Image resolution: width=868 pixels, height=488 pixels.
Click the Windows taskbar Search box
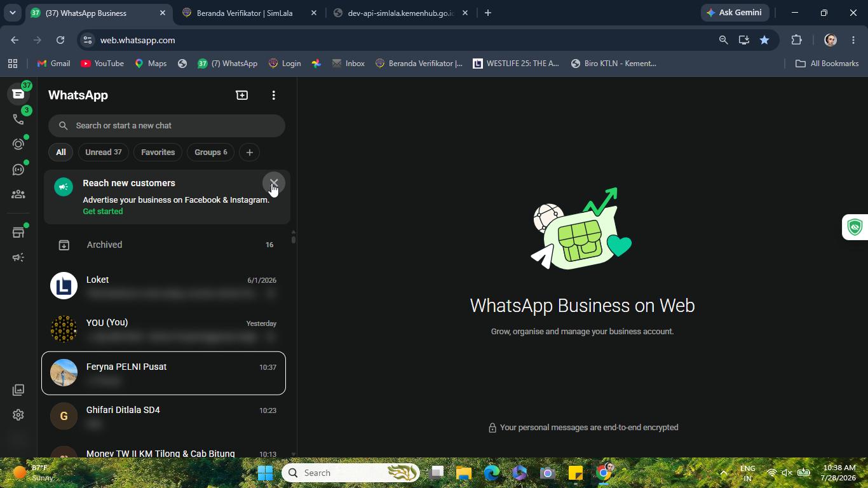(351, 473)
